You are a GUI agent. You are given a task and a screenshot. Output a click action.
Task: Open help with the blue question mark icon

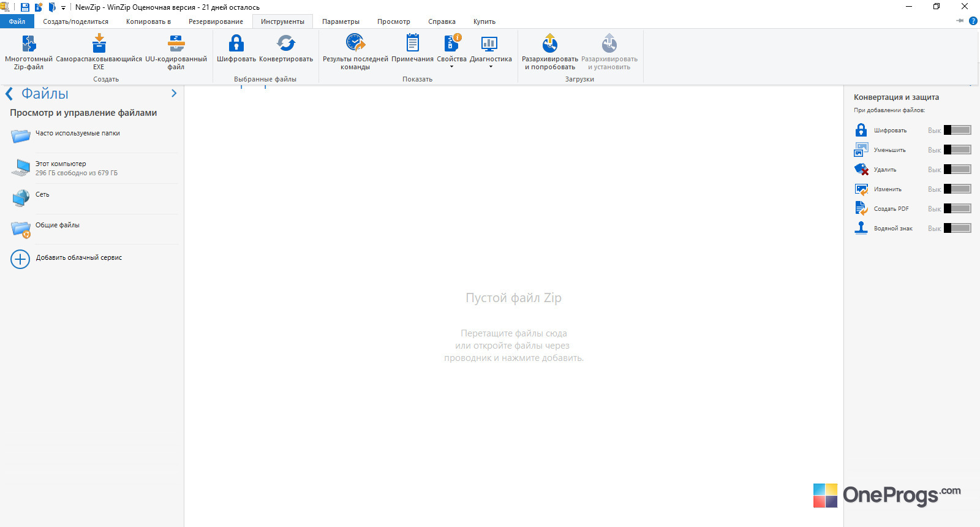tap(973, 21)
